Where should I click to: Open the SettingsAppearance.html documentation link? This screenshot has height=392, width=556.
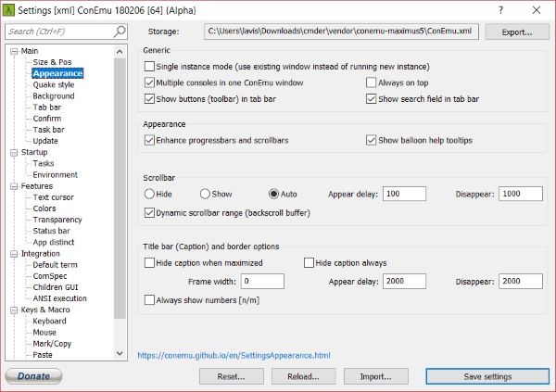click(x=234, y=356)
